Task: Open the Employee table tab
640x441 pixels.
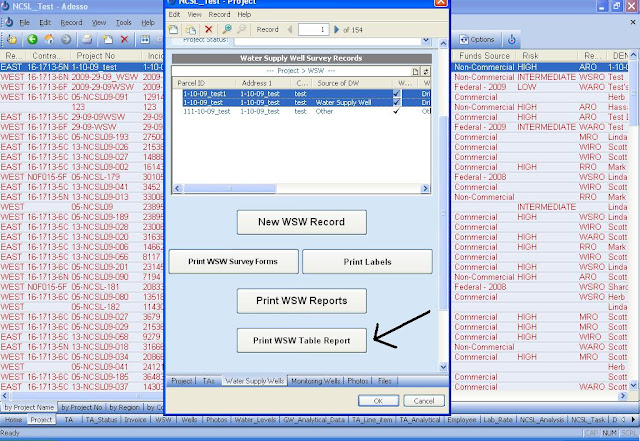Action: [x=462, y=419]
